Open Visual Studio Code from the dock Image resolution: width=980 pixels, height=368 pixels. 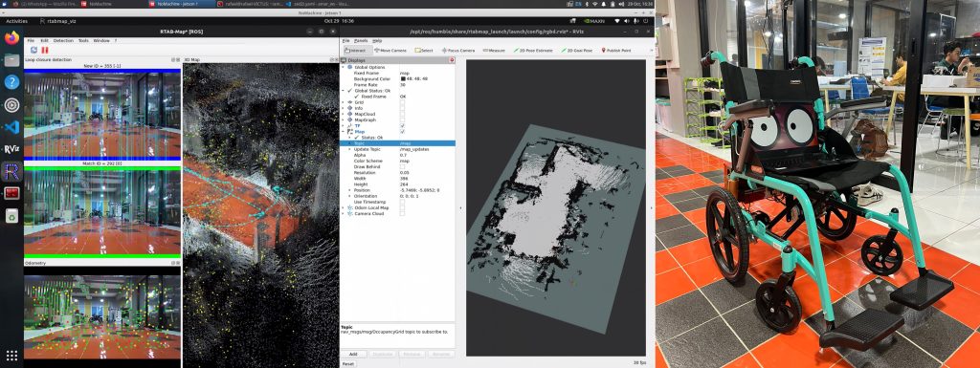pyautogui.click(x=11, y=127)
